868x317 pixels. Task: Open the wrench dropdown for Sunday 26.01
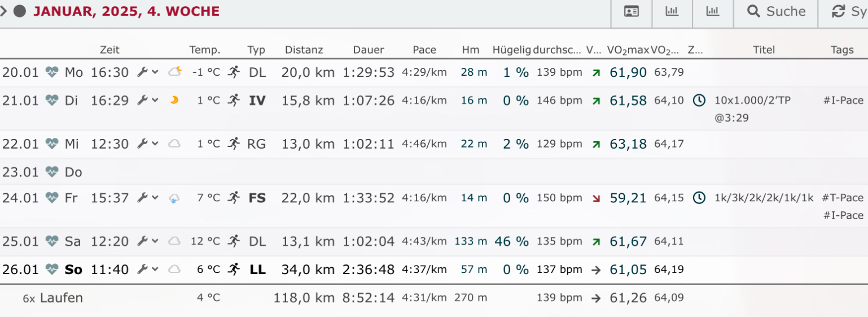(148, 270)
